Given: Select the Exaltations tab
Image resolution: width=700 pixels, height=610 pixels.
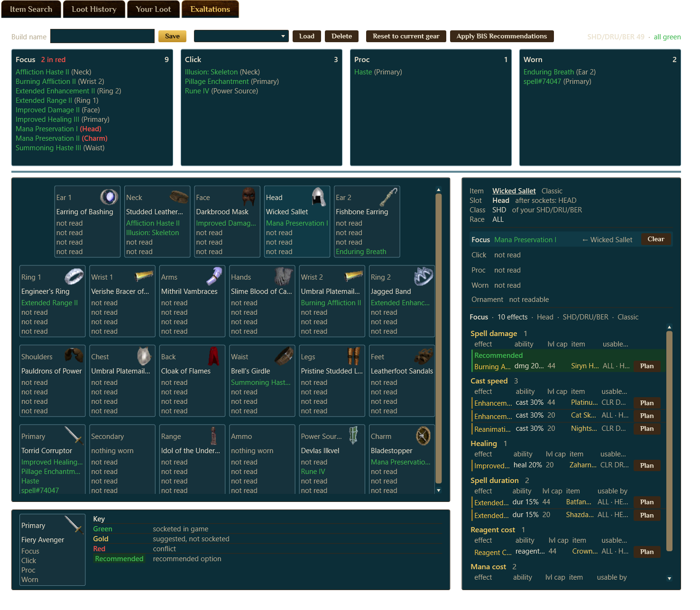Looking at the screenshot, I should click(210, 9).
